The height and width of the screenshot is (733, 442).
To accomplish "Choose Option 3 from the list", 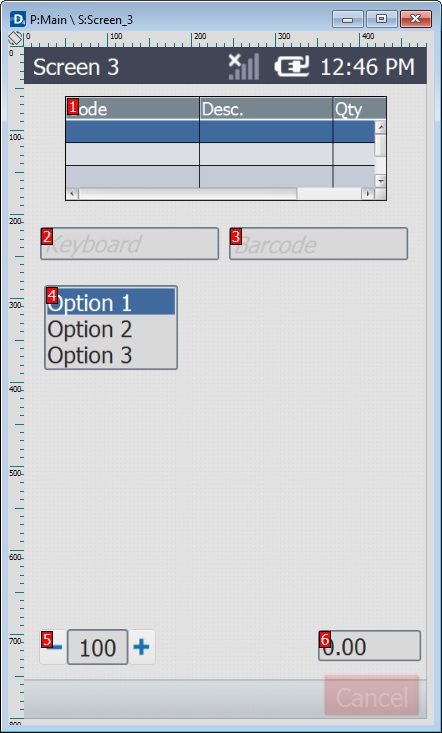I will [111, 355].
